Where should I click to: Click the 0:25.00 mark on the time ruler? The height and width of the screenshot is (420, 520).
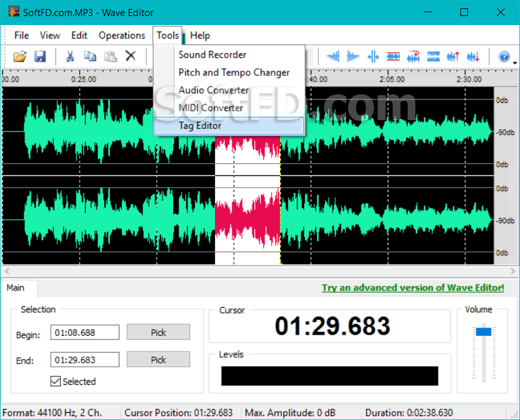click(x=83, y=79)
